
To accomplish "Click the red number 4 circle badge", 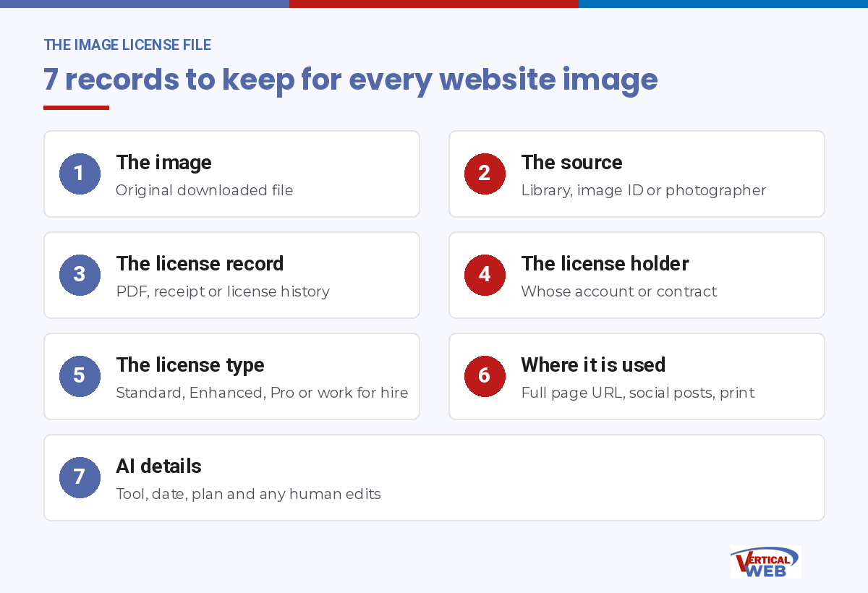I will pos(485,275).
